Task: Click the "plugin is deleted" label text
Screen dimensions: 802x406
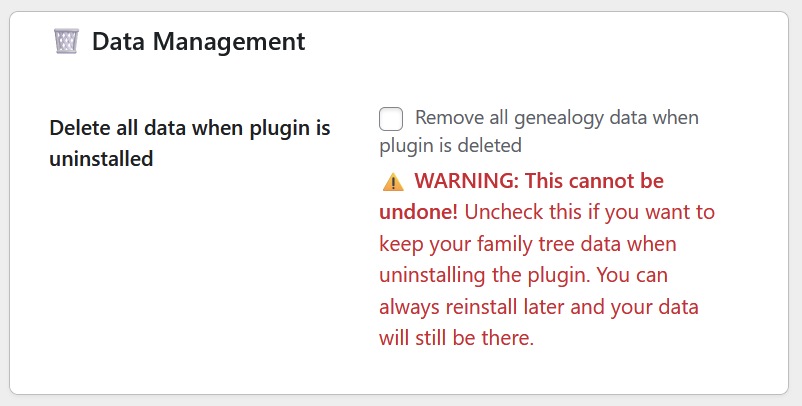Action: point(450,145)
